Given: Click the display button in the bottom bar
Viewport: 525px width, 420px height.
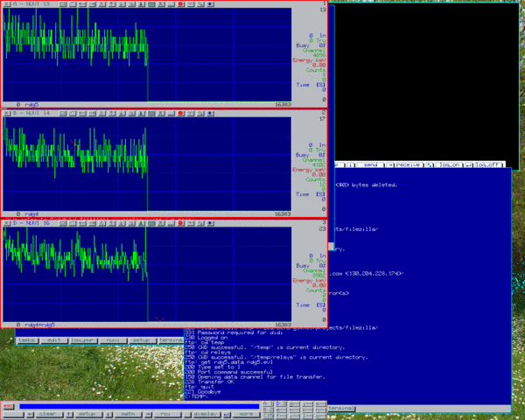Looking at the screenshot, I should [206, 414].
